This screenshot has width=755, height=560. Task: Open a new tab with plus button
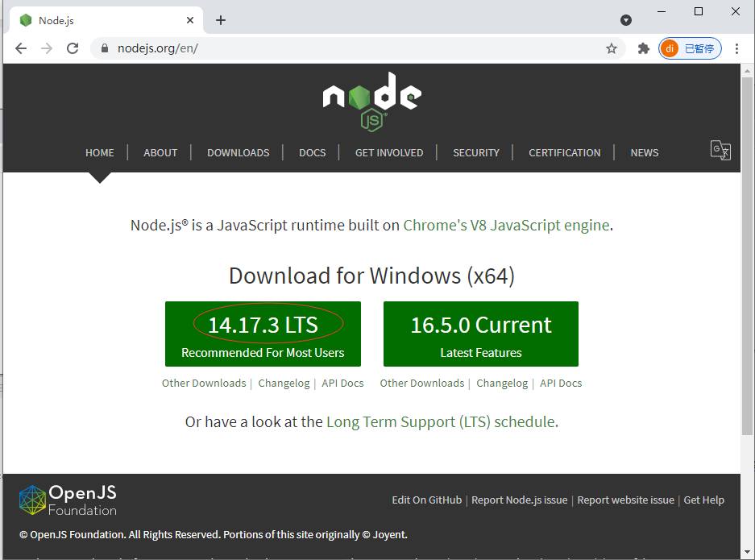pyautogui.click(x=221, y=20)
